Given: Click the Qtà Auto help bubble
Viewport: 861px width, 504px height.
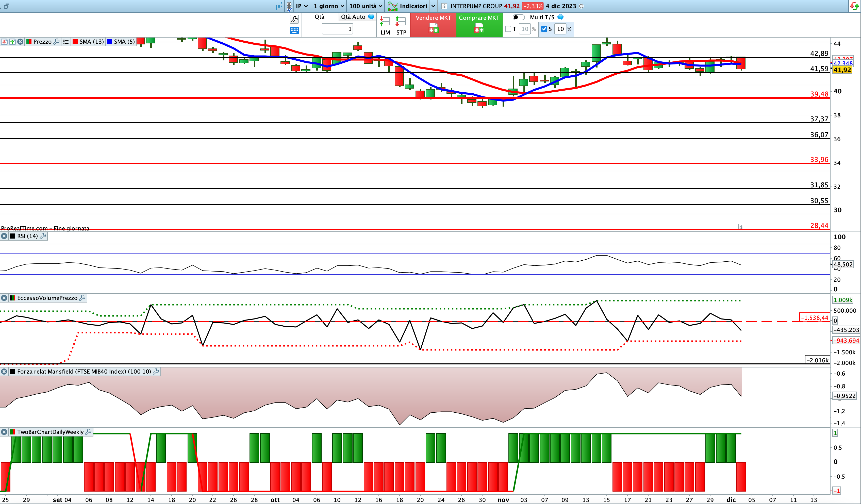Looking at the screenshot, I should click(x=371, y=17).
